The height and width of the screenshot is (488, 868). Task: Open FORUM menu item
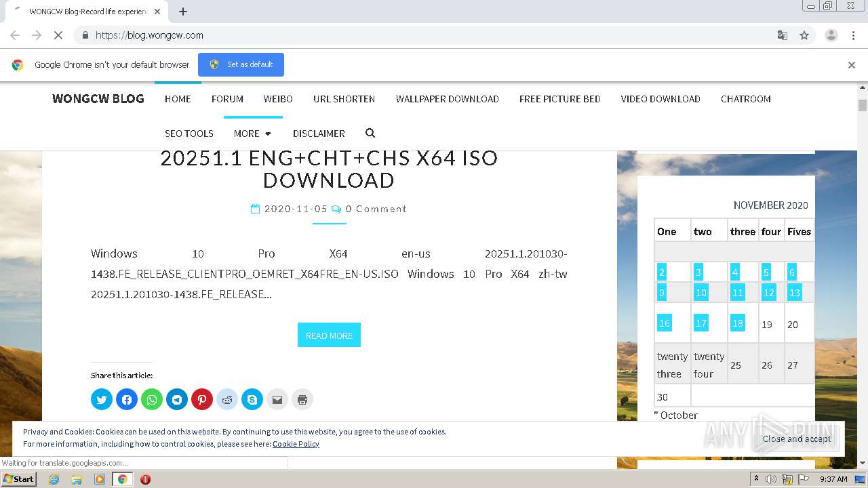click(227, 99)
